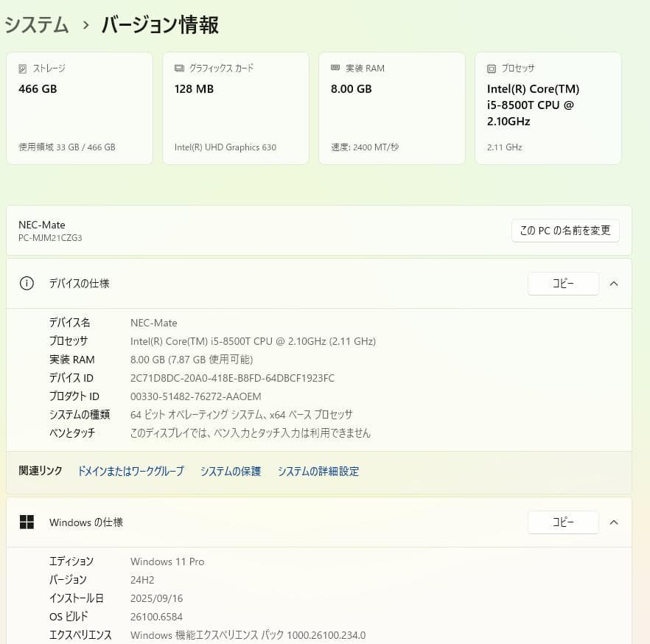This screenshot has height=644, width=650.
Task: Open the システムの詳細設定 link
Action: [x=317, y=471]
